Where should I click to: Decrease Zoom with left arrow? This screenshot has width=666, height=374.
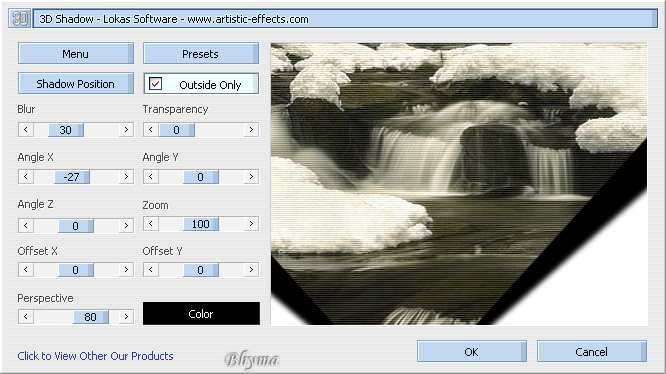151,224
